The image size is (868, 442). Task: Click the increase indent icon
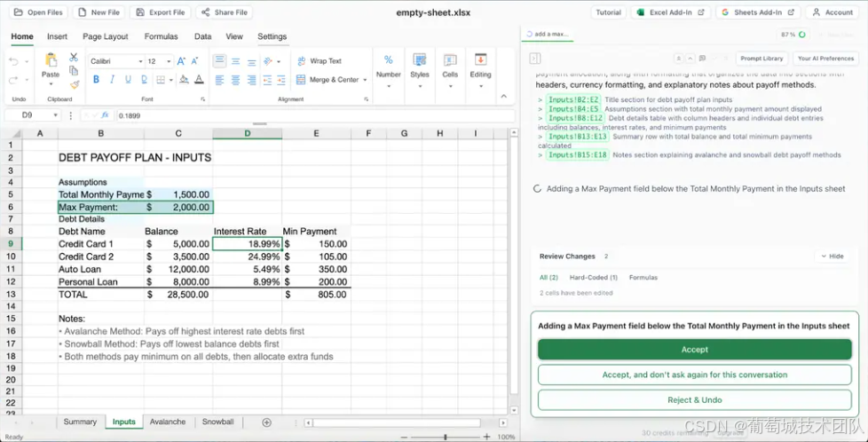282,80
